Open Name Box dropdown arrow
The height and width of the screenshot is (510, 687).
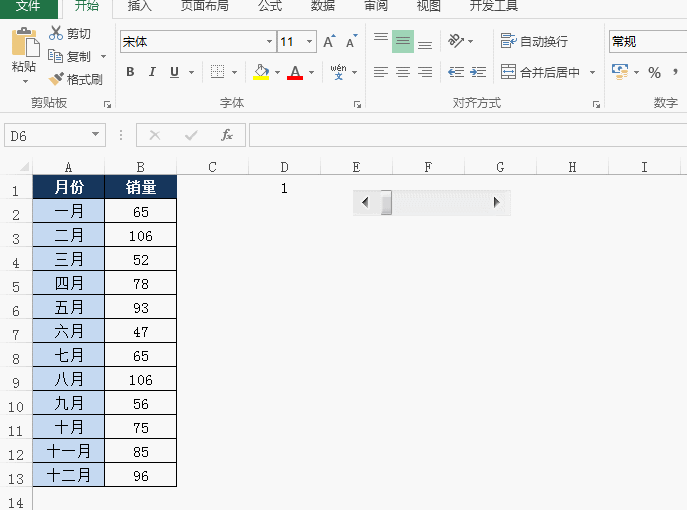coord(95,135)
